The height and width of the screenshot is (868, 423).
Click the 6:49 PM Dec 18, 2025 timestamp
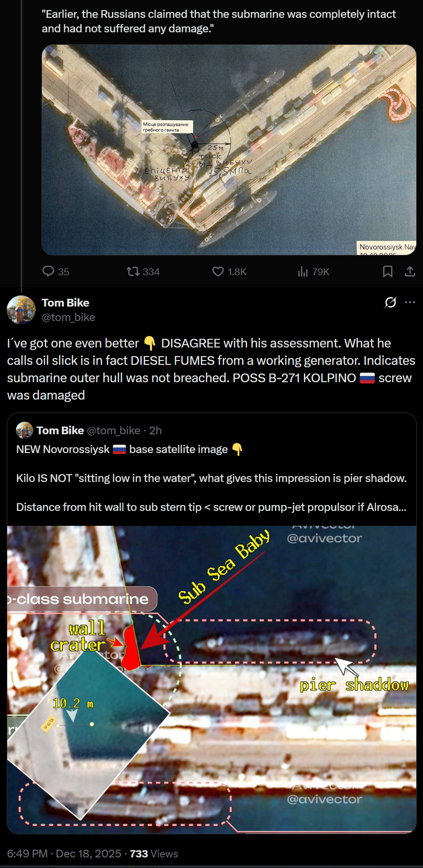click(x=64, y=854)
